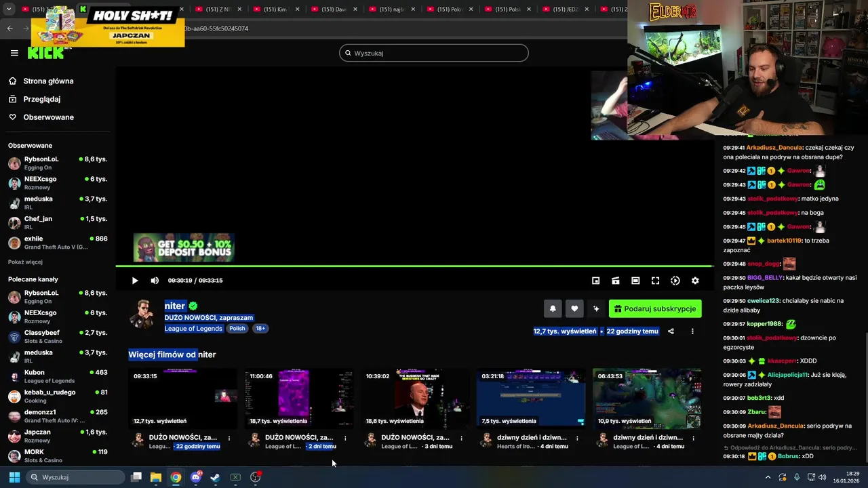868x488 pixels.
Task: Share the video using the share icon
Action: 671,331
